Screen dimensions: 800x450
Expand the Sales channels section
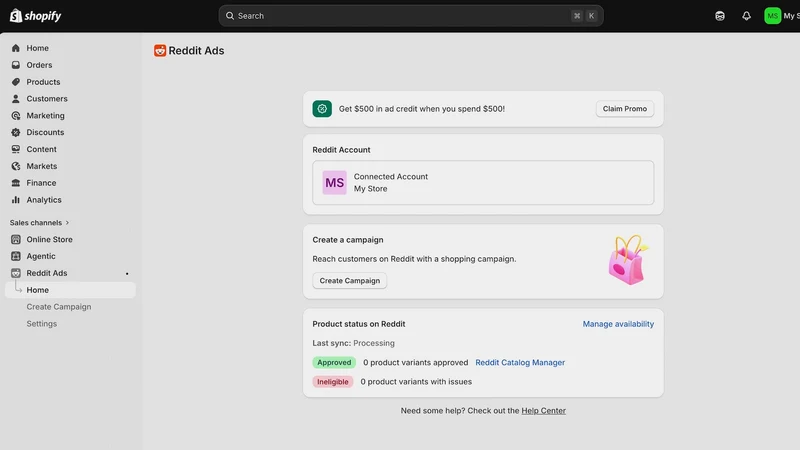(39, 222)
